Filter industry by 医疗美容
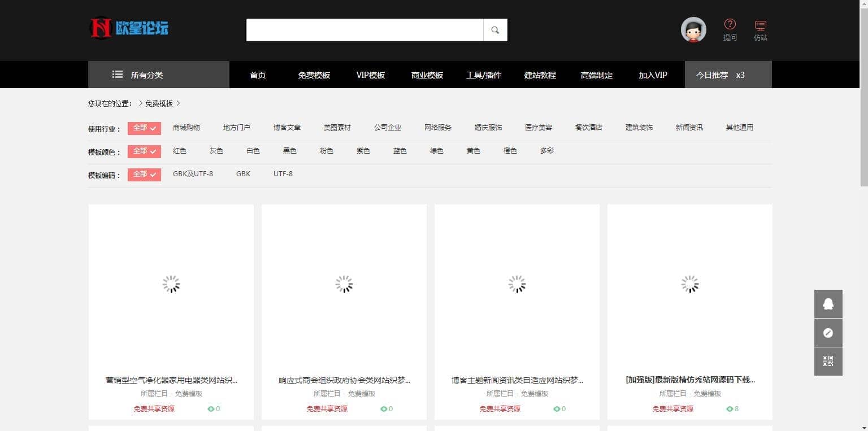868x431 pixels. tap(539, 128)
